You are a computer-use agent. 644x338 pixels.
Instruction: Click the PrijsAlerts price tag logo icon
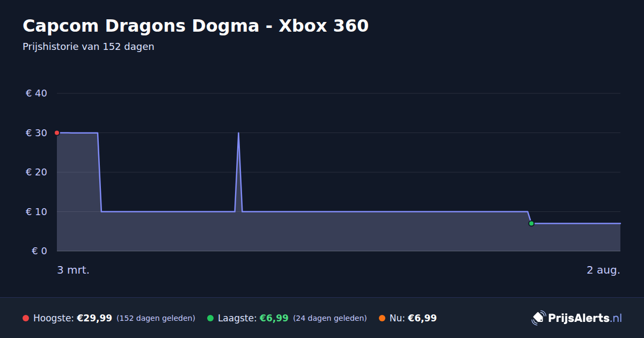tap(538, 318)
